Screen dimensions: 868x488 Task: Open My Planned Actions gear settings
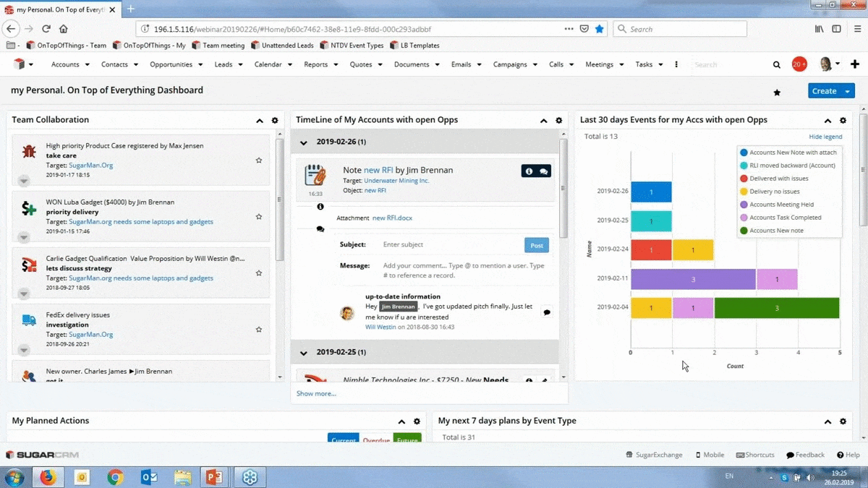417,421
